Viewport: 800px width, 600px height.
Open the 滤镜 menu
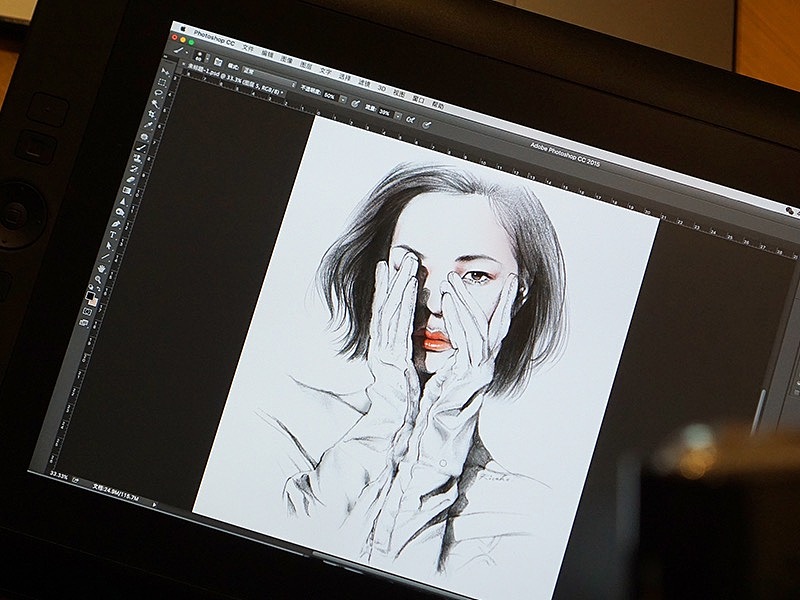coord(363,81)
